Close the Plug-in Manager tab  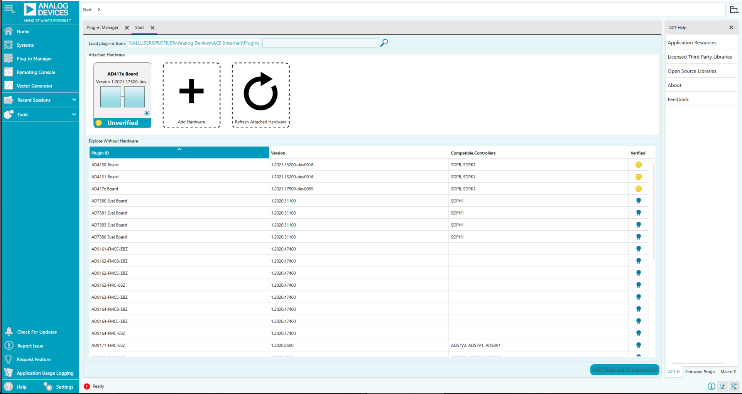click(x=126, y=28)
